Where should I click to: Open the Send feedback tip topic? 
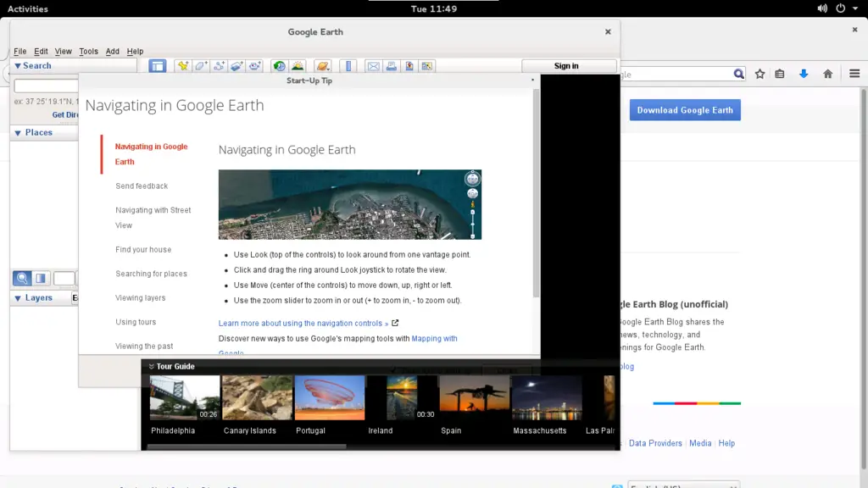click(142, 186)
